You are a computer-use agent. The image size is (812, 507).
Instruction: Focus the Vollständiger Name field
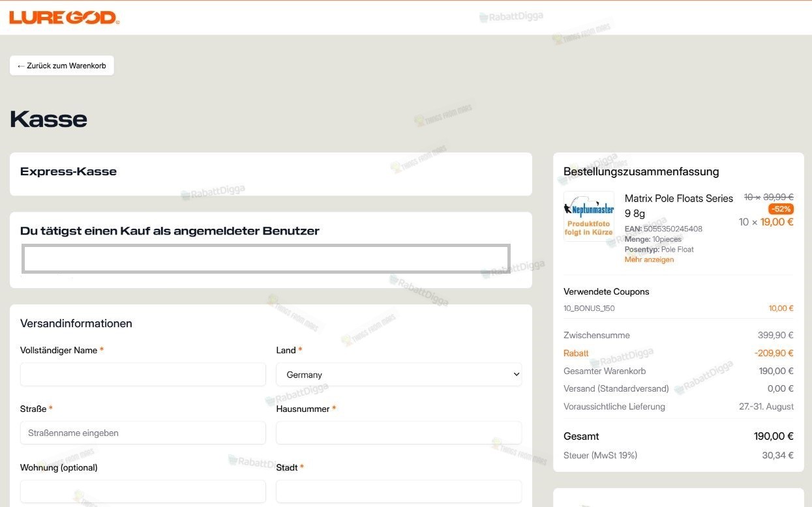coord(143,375)
